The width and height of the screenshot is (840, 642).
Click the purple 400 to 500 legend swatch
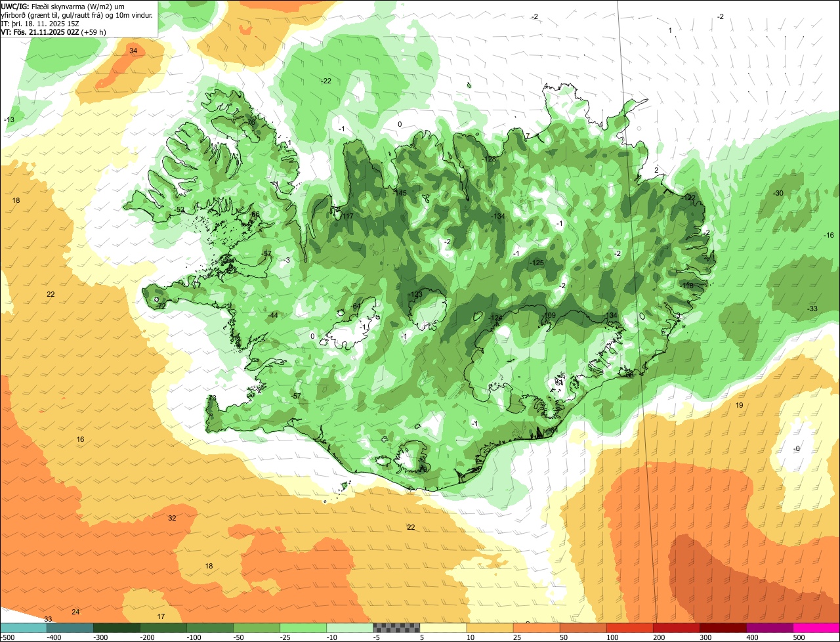click(x=769, y=628)
